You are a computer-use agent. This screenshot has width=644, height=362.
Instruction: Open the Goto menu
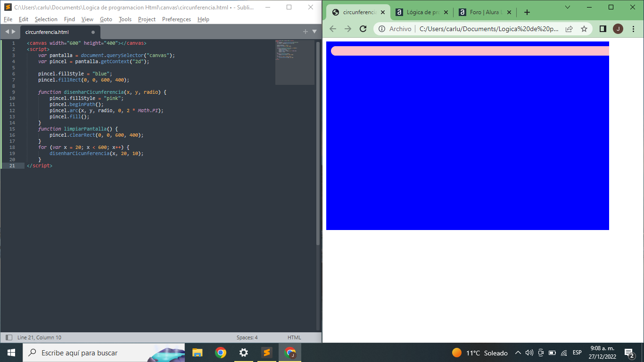click(106, 19)
